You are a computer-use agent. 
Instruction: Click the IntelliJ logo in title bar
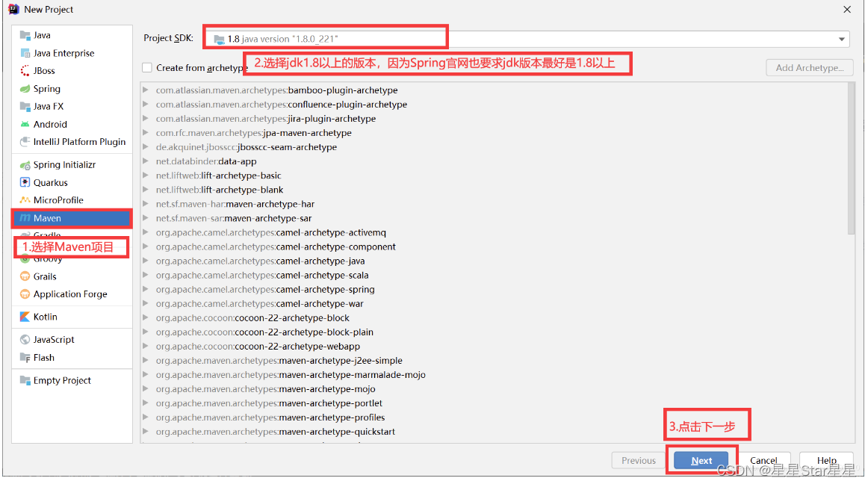(13, 10)
